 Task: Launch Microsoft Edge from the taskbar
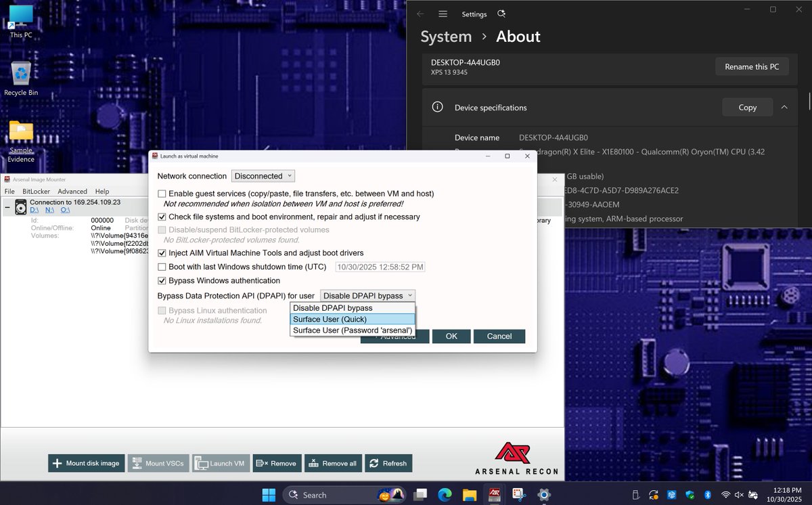point(445,494)
